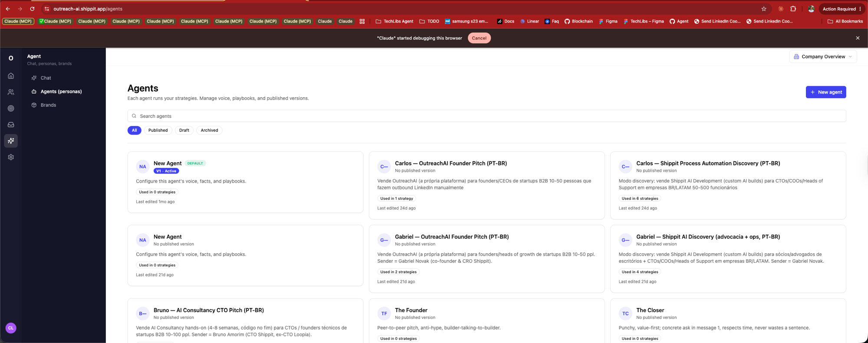Click the TF avatar of The Founder

coord(384,314)
